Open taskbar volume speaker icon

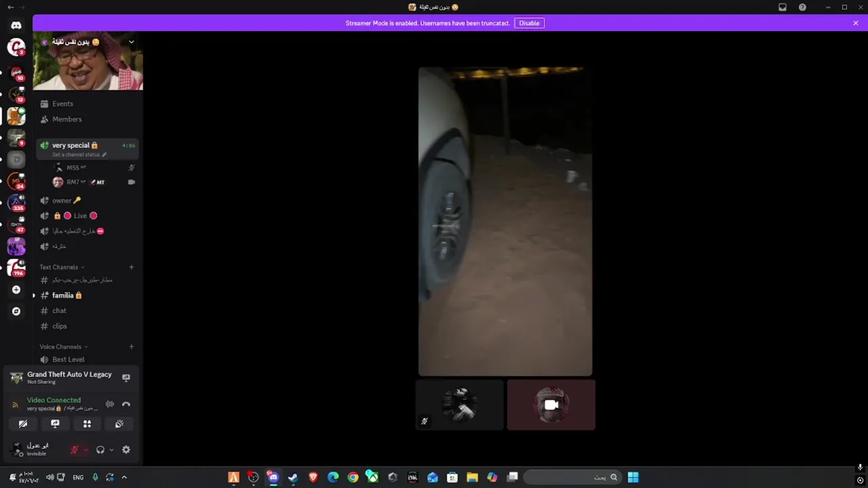pos(50,477)
